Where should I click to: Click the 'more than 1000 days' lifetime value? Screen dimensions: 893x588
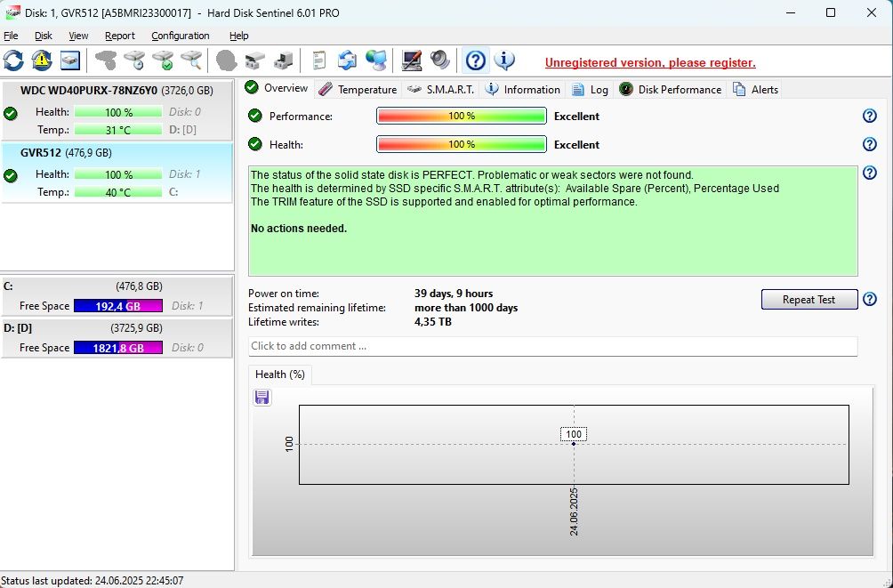pyautogui.click(x=466, y=308)
